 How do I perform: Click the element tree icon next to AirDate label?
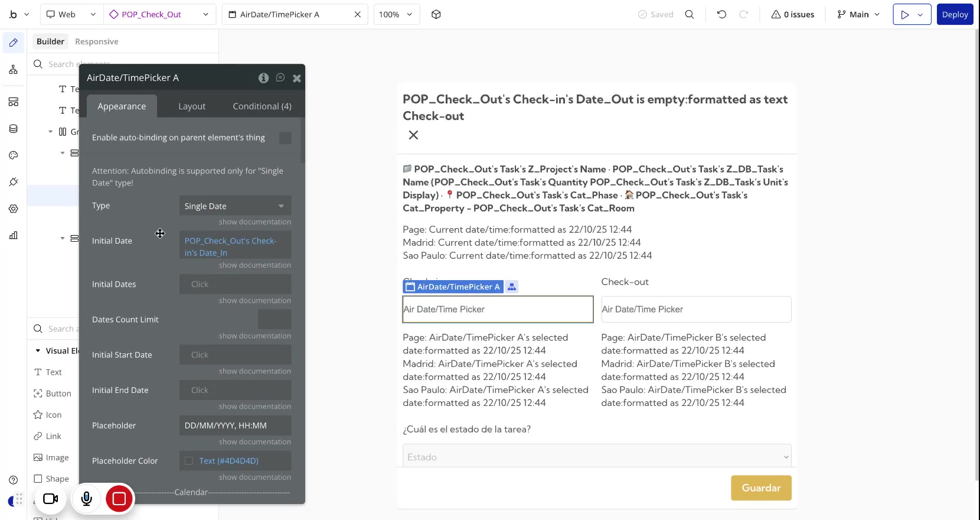point(512,287)
